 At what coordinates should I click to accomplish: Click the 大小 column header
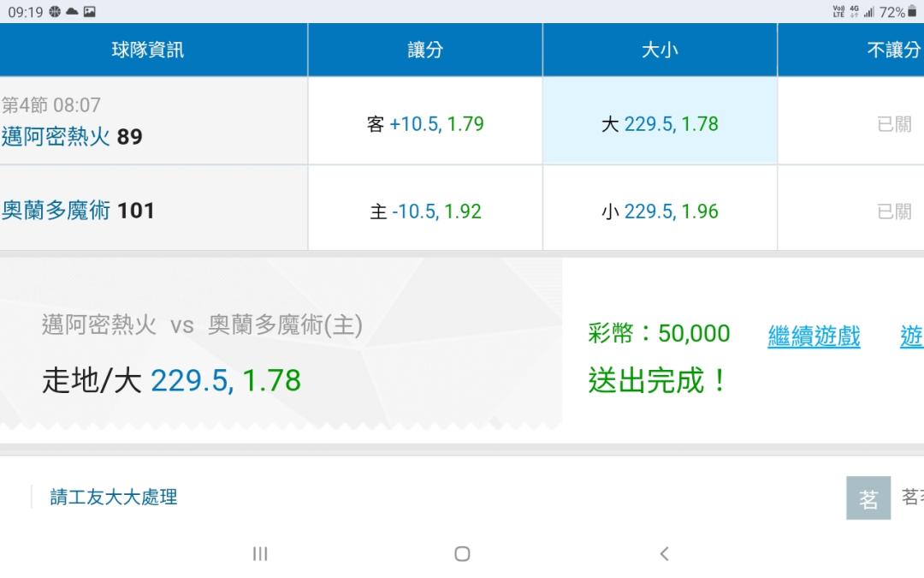click(x=660, y=50)
